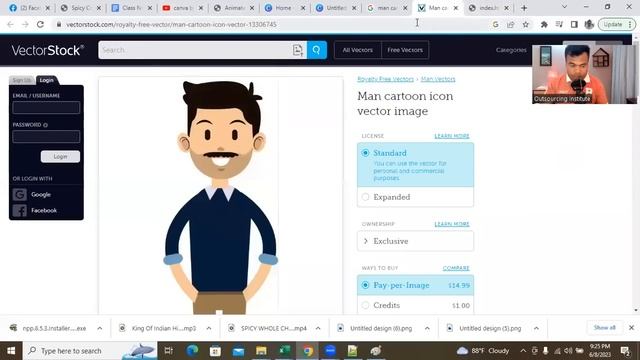Open the Man Vectors breadcrumb link
Viewport: 640px width, 360px height.
point(438,79)
